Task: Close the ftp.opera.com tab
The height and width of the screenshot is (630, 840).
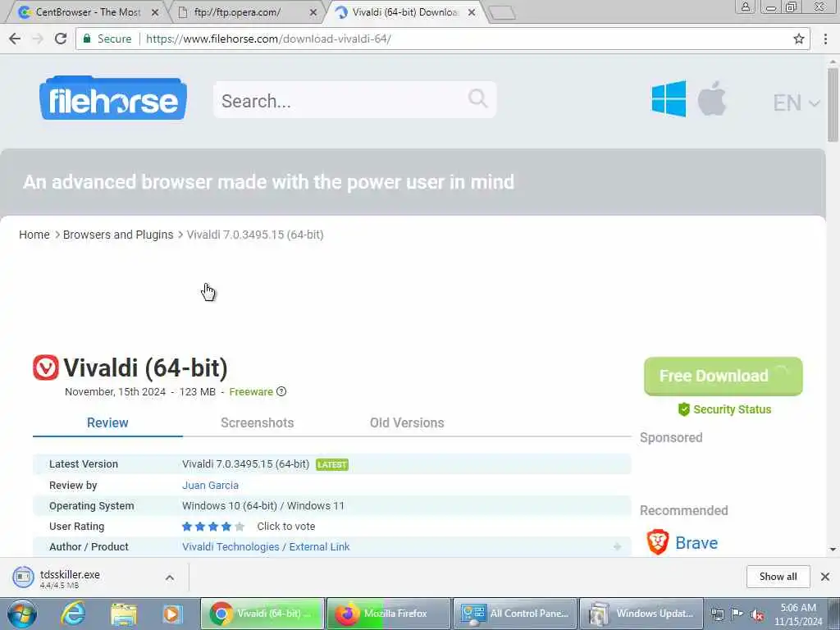Action: (313, 11)
